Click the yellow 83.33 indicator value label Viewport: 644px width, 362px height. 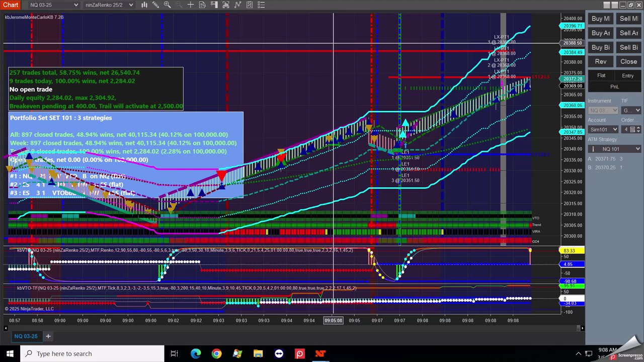coord(572,250)
